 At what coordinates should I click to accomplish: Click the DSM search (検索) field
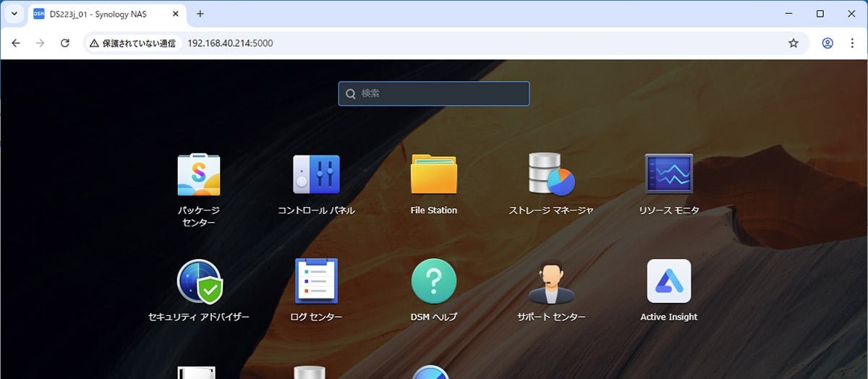coord(434,93)
